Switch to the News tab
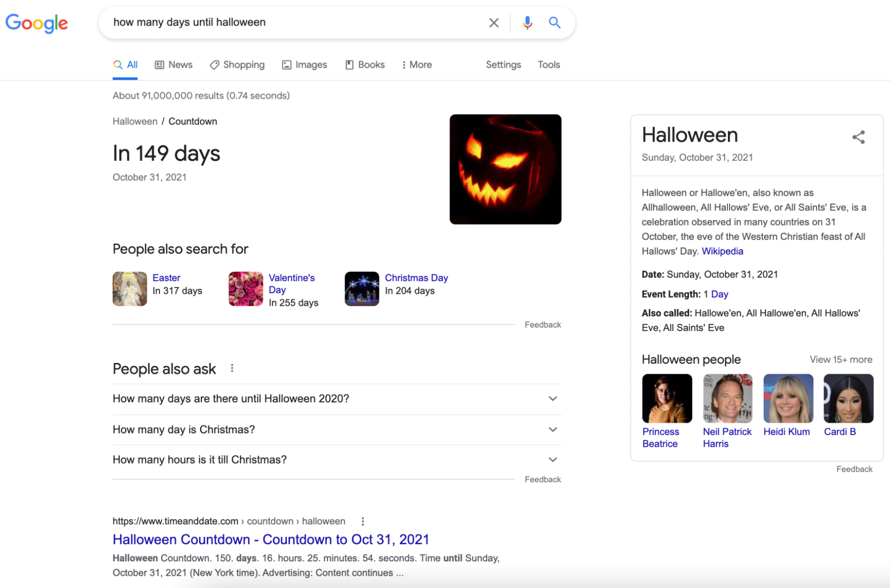Viewport: 890px width, 588px height. (x=174, y=65)
